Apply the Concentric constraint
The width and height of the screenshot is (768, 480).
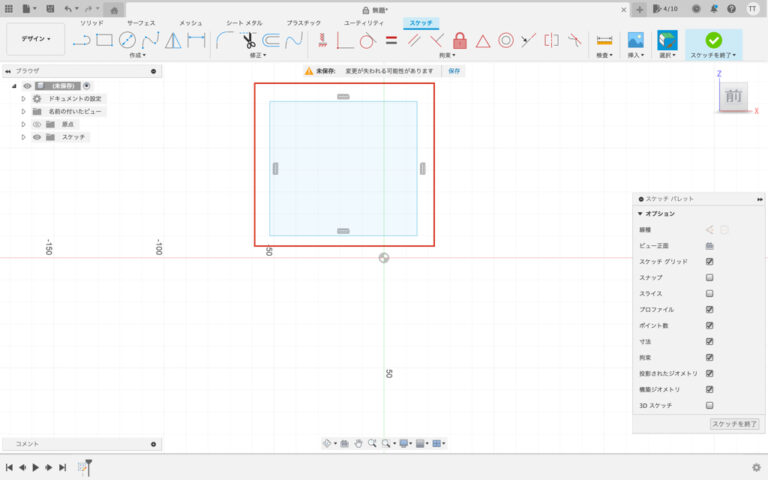[506, 41]
